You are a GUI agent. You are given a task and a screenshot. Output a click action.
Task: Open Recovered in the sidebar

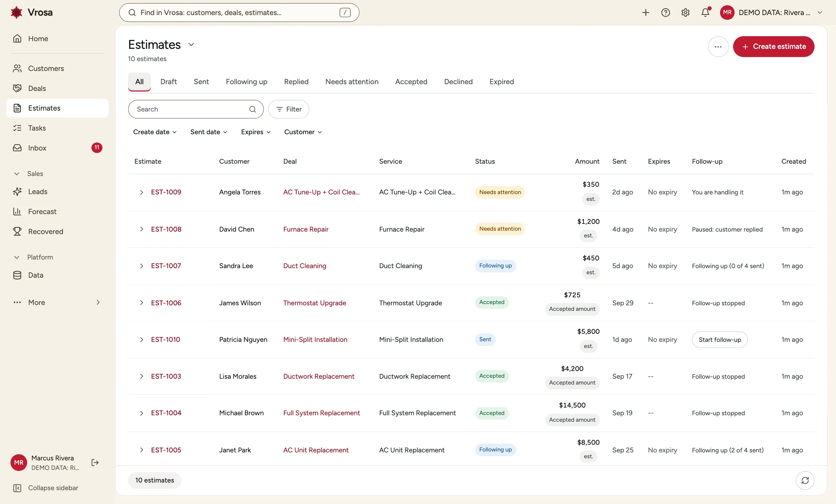coord(57,232)
